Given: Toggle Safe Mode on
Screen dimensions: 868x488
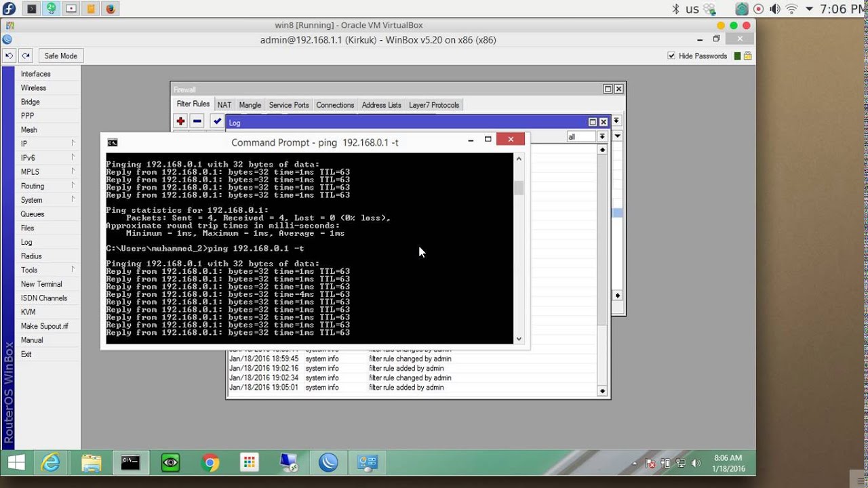Looking at the screenshot, I should pos(60,56).
